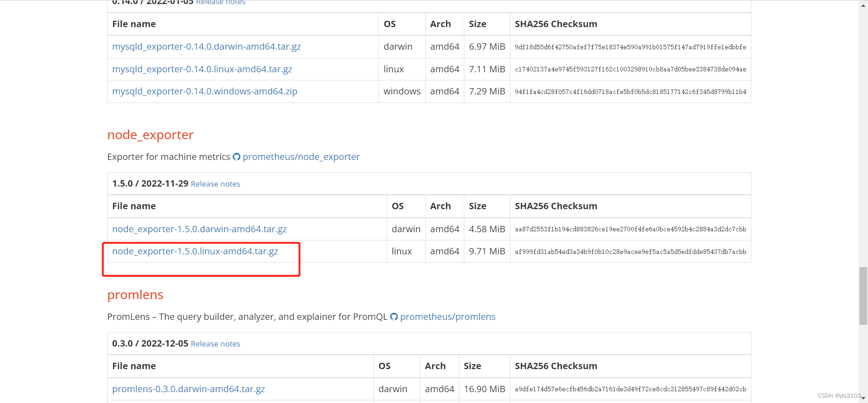
Task: Download mysqld_exporter-0.14.0.linux-amd64.tar.gz
Action: click(202, 69)
